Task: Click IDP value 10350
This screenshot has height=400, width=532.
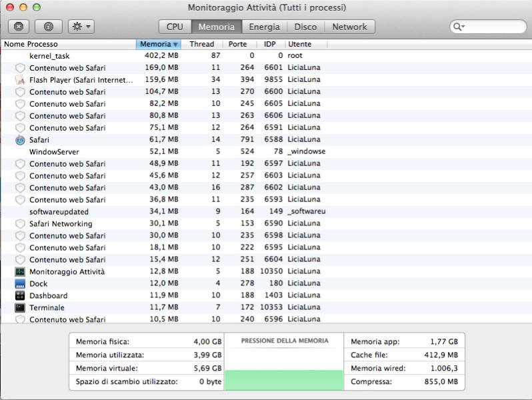Action: (271, 271)
